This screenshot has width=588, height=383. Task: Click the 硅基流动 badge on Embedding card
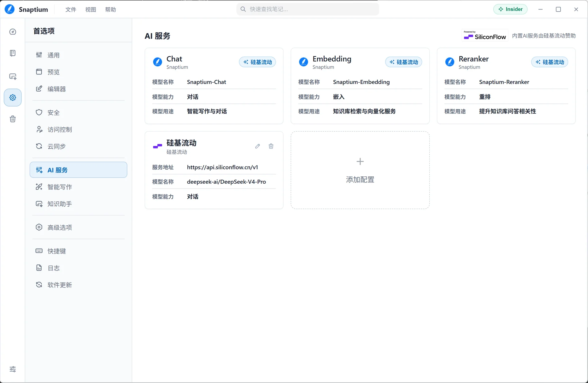coord(404,62)
